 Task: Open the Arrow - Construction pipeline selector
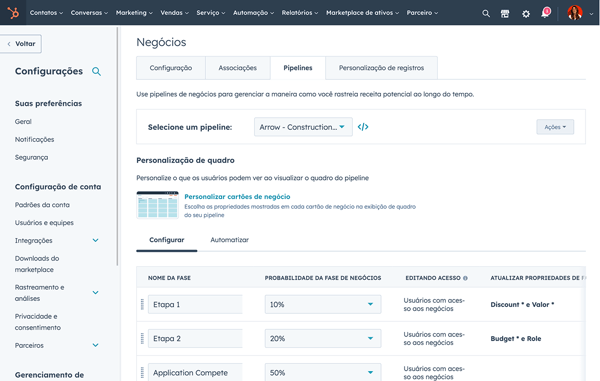(x=303, y=127)
